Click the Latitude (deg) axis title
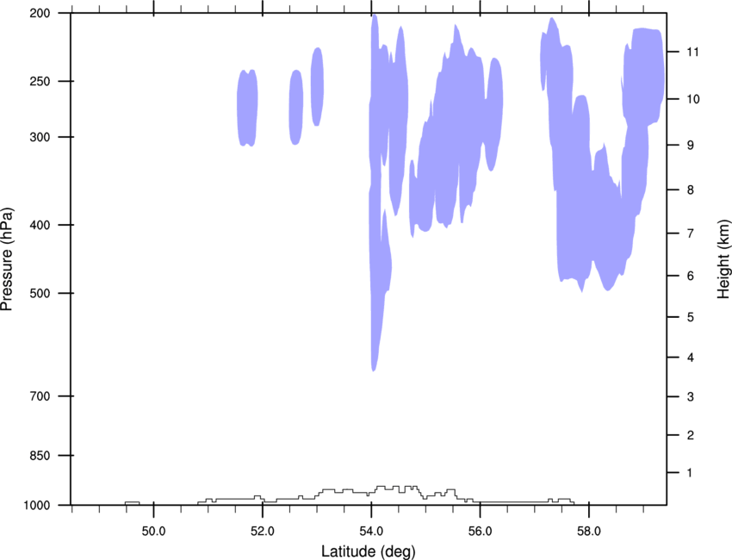 369,551
